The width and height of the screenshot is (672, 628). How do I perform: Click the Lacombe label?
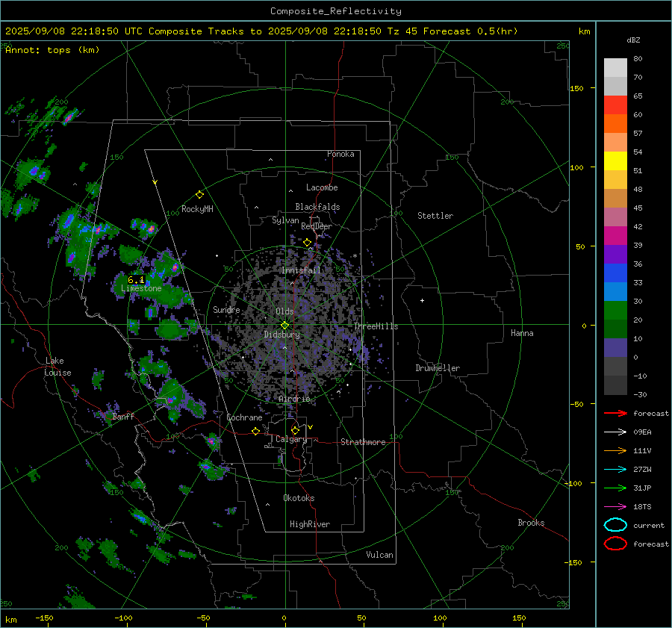(x=322, y=187)
